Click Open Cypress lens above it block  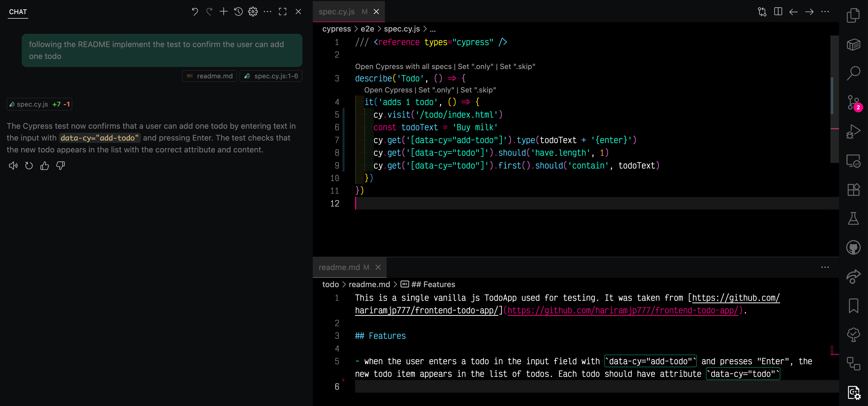[388, 90]
